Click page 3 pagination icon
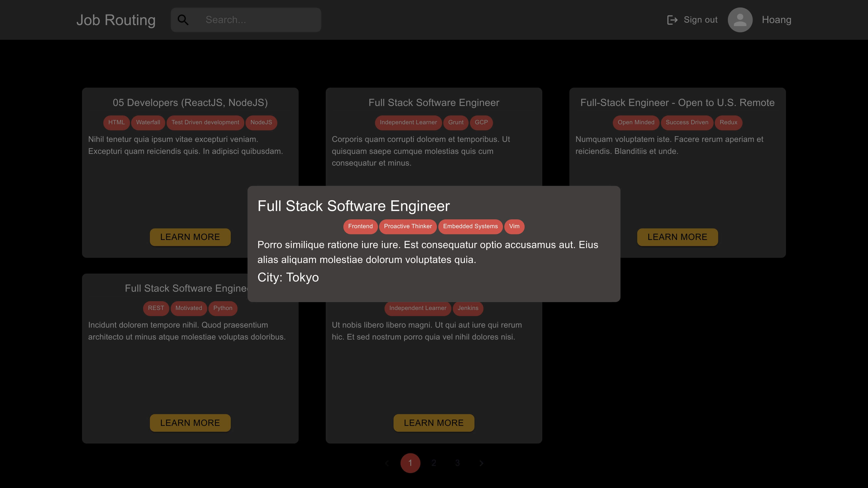This screenshot has width=868, height=488. click(457, 463)
